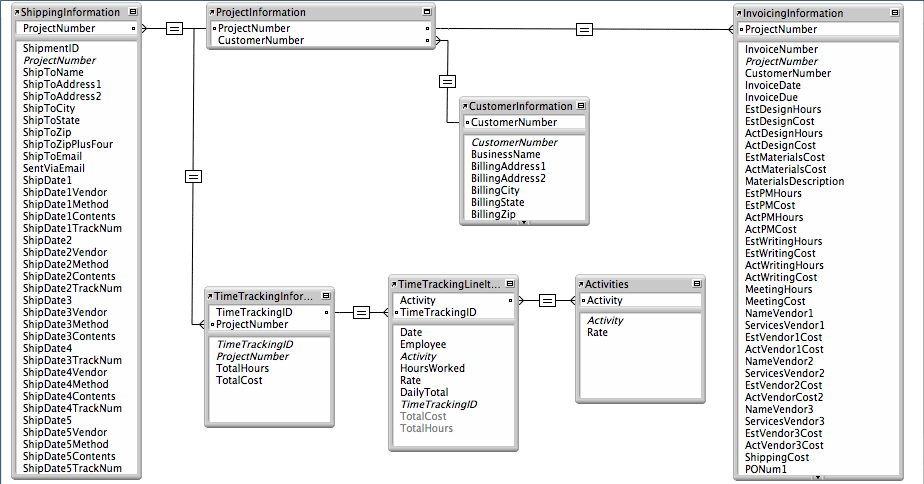Collapse the ShippingInformation table box

tap(132, 13)
